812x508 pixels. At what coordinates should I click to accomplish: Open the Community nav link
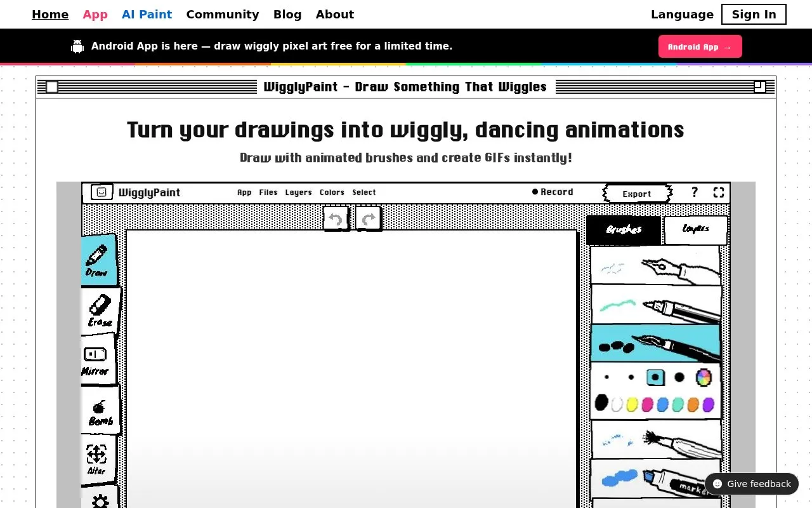coord(223,14)
